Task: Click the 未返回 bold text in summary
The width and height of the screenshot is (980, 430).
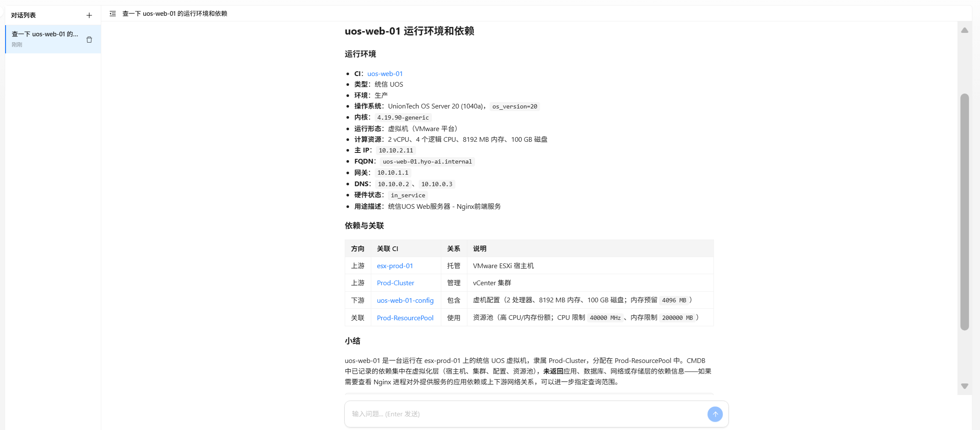Action: click(553, 371)
